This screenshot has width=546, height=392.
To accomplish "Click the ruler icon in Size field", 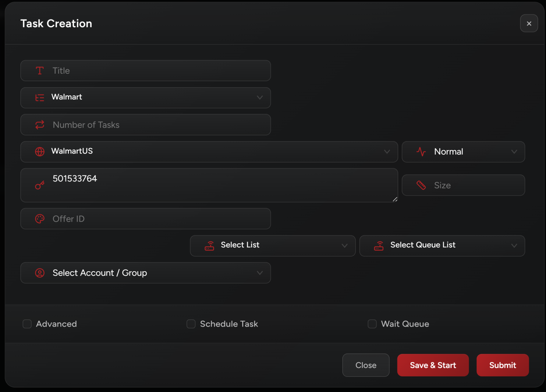I will click(421, 185).
